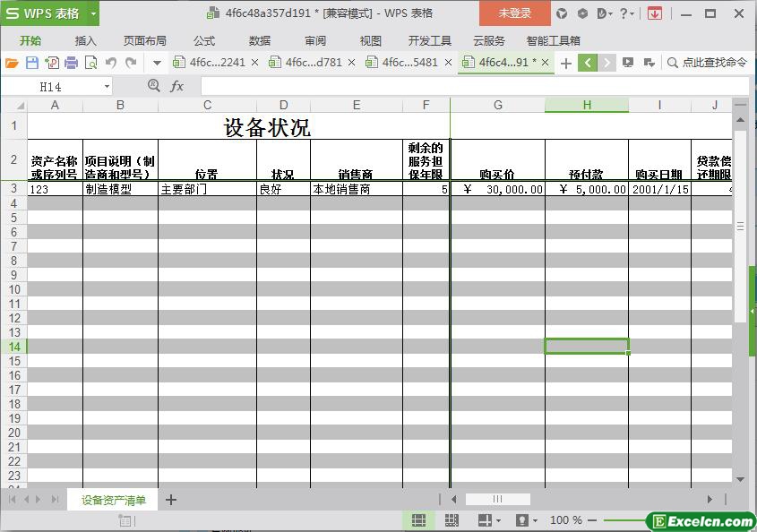Click the print preview icon
The height and width of the screenshot is (532, 757).
[90, 63]
